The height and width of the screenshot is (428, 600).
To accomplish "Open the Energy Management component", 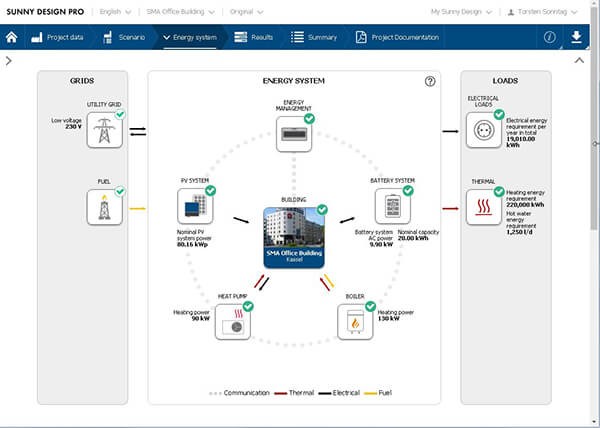I will pyautogui.click(x=294, y=133).
